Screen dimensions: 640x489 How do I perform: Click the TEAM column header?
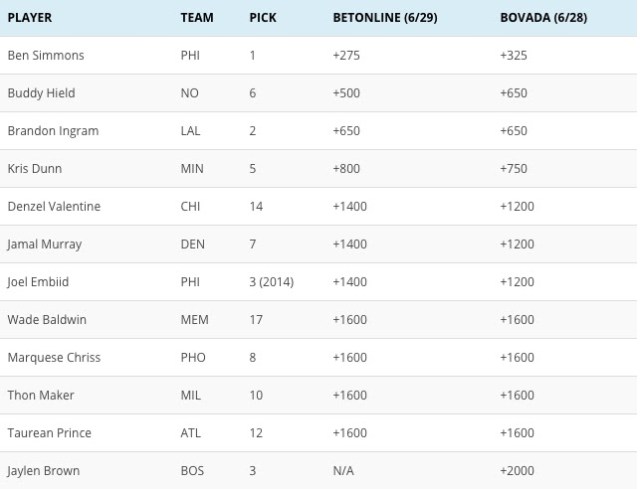coord(197,18)
